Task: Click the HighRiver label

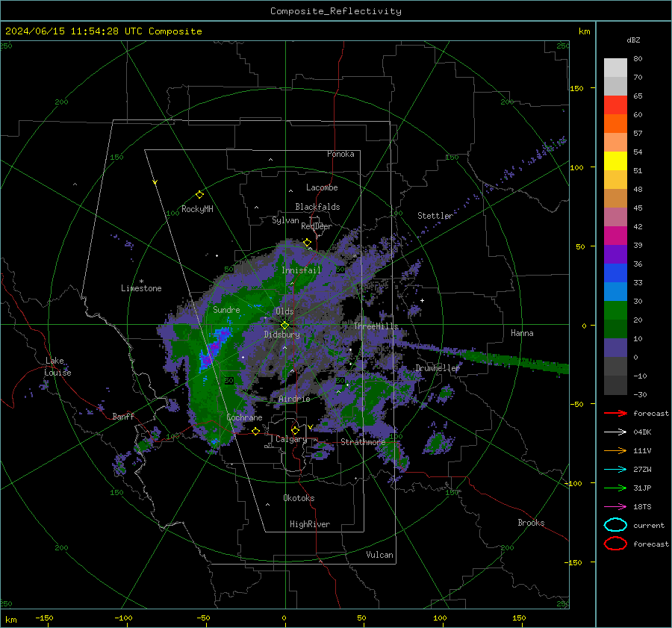Action: (310, 524)
